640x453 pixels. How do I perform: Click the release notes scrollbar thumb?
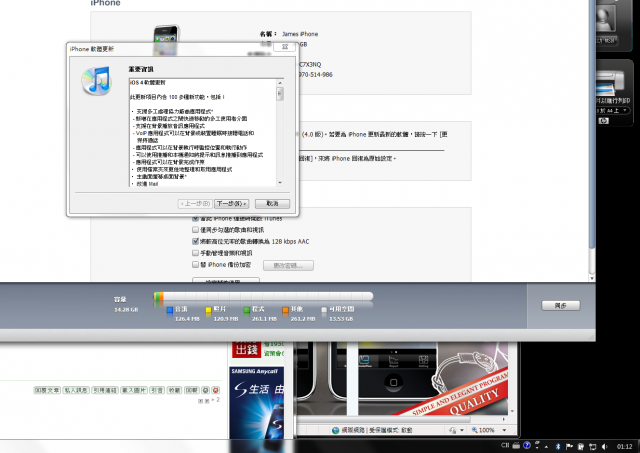[280, 94]
